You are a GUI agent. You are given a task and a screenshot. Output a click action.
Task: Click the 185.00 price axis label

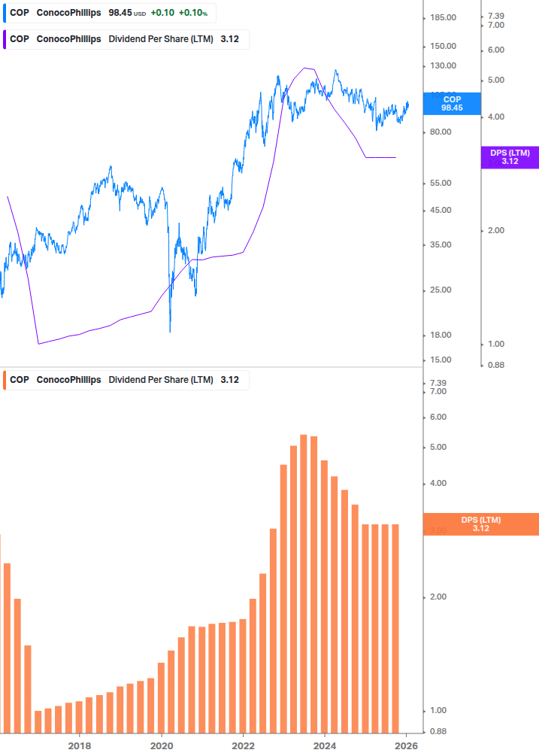(x=443, y=18)
